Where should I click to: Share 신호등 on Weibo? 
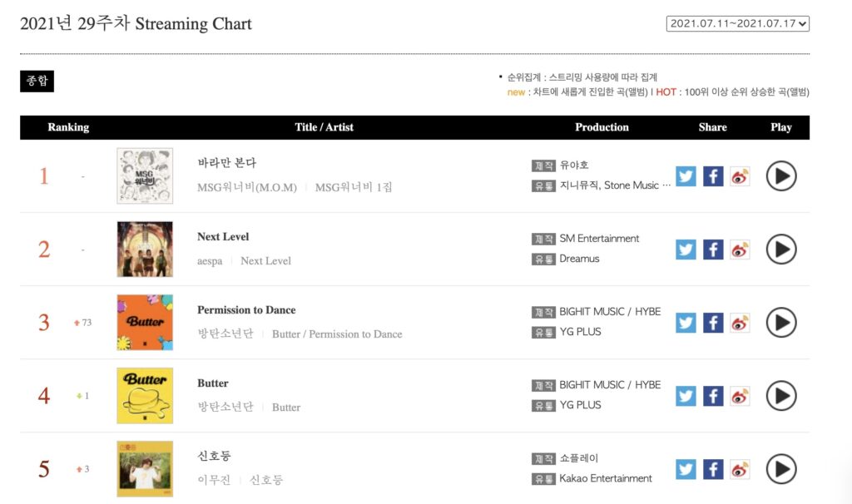click(740, 469)
